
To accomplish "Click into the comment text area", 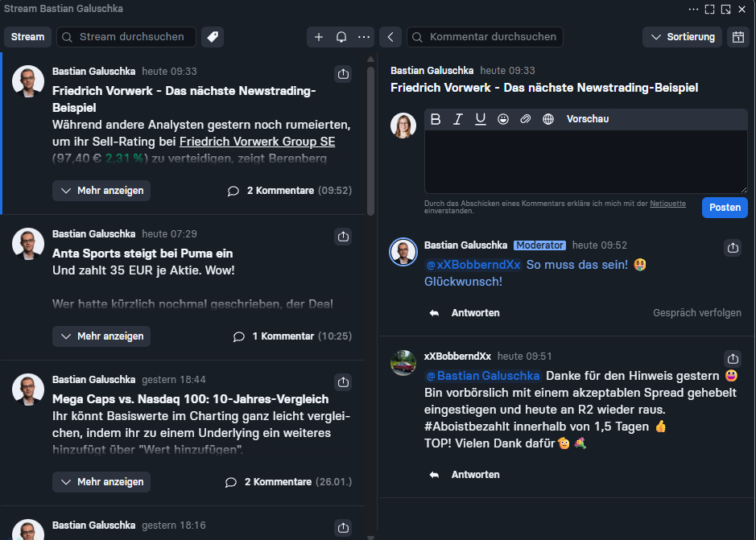I will point(585,161).
